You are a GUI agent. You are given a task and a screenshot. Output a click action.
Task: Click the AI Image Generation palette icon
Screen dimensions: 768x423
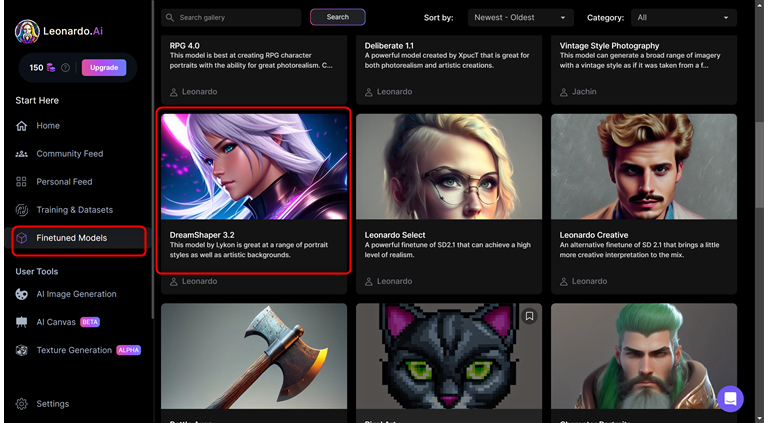coord(22,294)
